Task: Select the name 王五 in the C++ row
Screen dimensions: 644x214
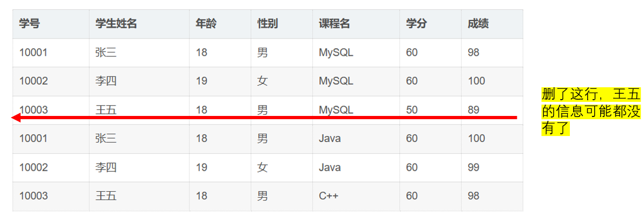Action: (106, 196)
